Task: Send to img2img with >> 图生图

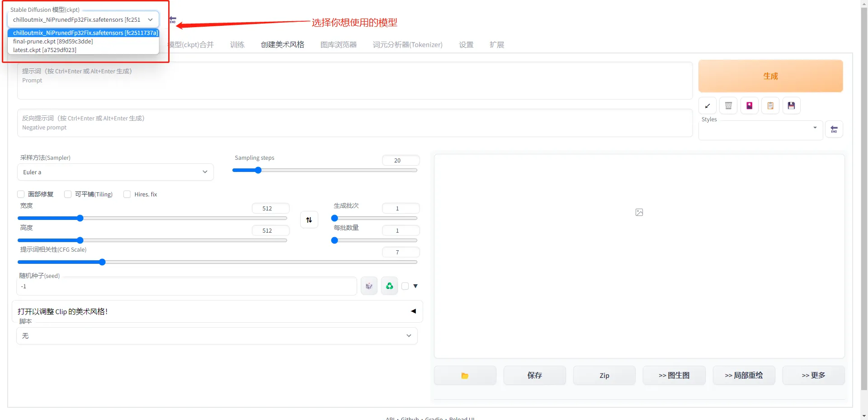Action: point(674,376)
